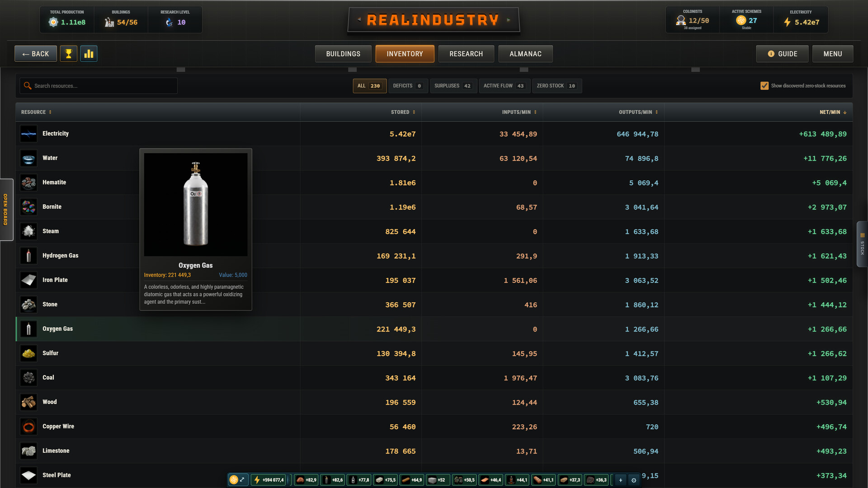This screenshot has width=868, height=488.
Task: Expand the bottom tracker bar arrows icon
Action: pos(242,480)
